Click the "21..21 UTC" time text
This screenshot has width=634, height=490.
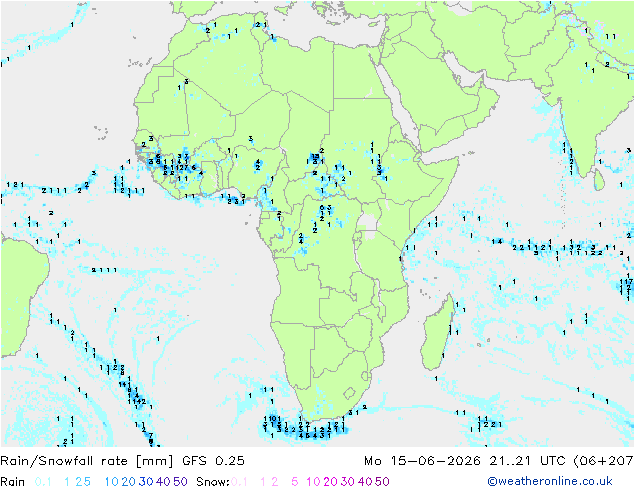[x=527, y=461]
